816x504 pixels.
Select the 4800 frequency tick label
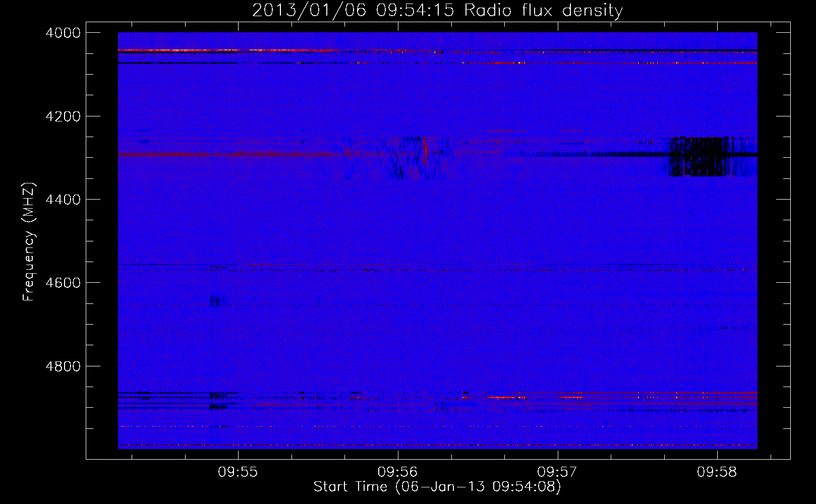[63, 366]
